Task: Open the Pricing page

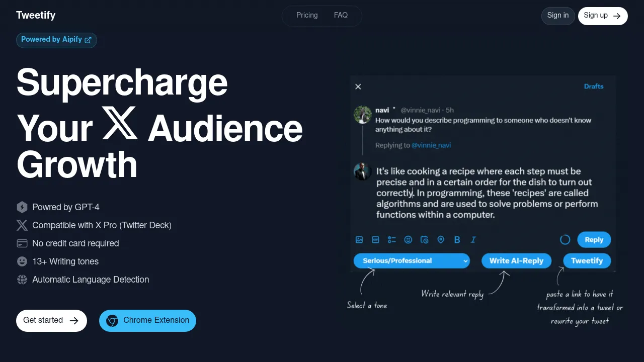Action: (307, 15)
